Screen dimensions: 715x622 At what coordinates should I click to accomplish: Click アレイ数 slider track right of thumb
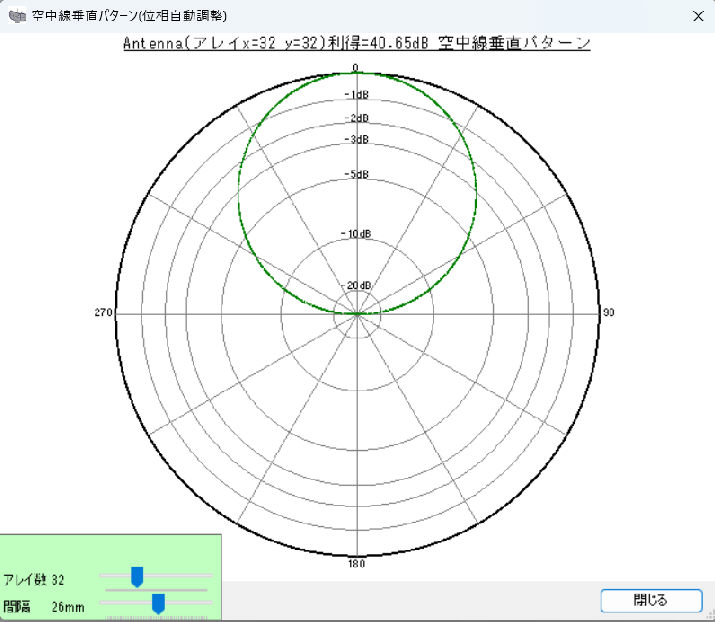tap(180, 576)
